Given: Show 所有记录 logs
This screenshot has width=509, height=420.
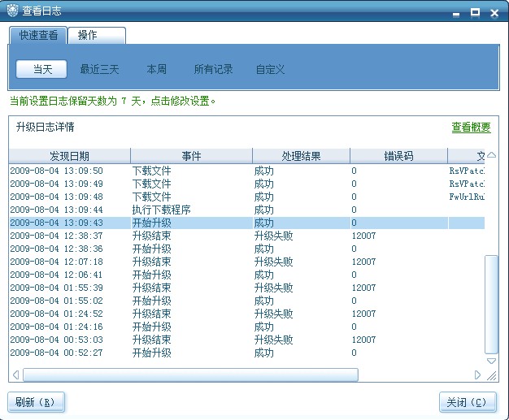Looking at the screenshot, I should 213,69.
